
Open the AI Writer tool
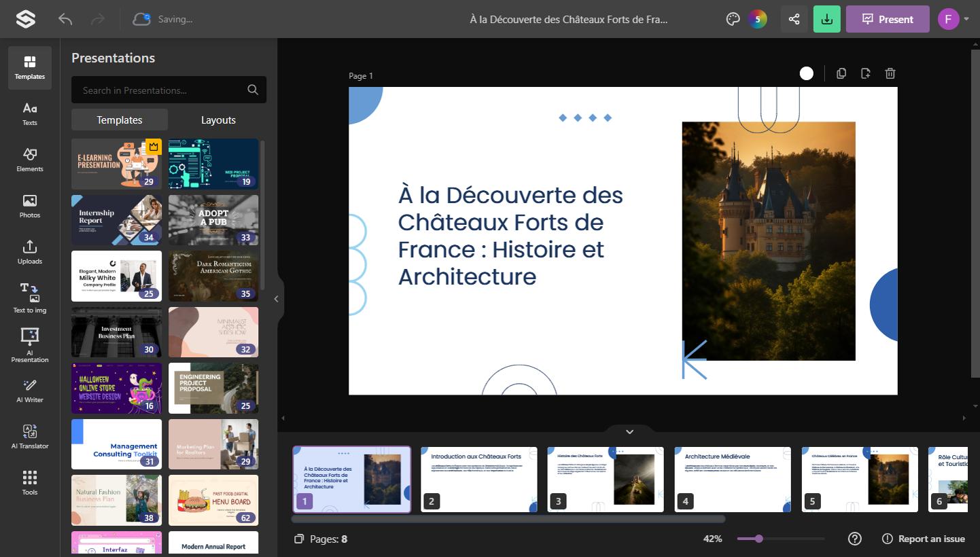click(29, 391)
